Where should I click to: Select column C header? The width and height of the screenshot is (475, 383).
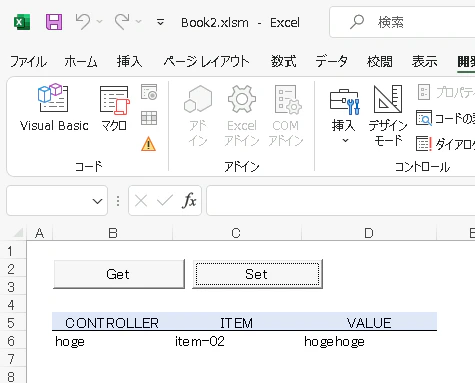236,233
